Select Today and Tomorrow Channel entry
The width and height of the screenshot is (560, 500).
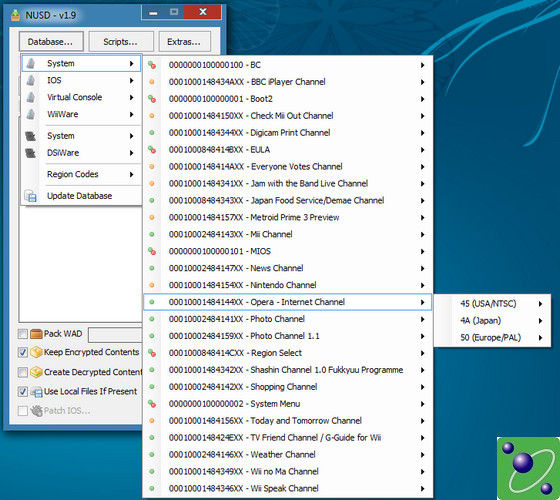(x=288, y=421)
